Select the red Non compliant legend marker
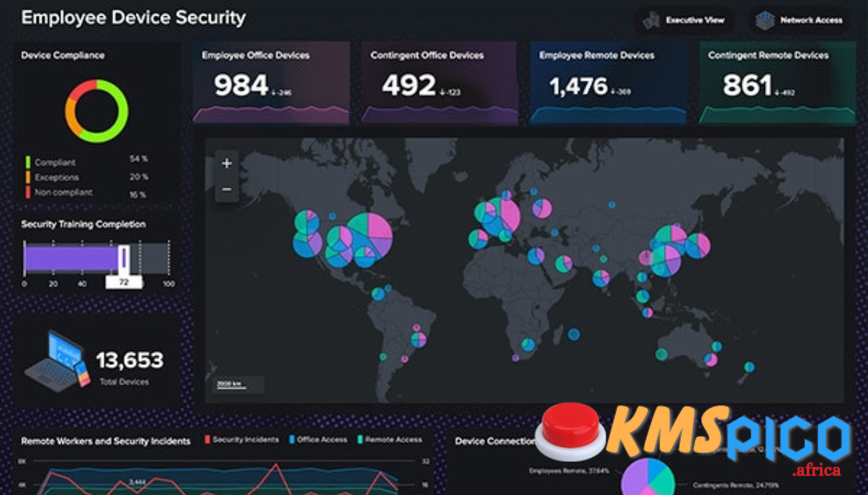Screen dimensions: 868x495 click(x=28, y=192)
